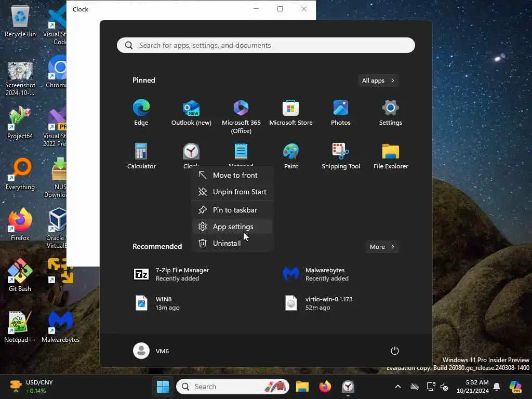Select the Recycle Bin desktop icon
Viewport: 532px width, 399px height.
[x=20, y=22]
